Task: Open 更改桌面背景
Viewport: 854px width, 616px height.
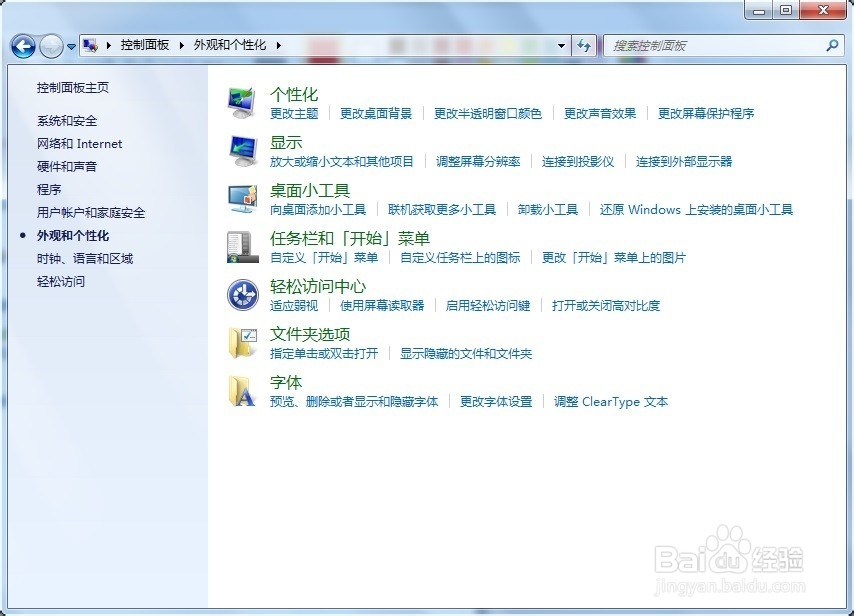Action: pyautogui.click(x=378, y=113)
